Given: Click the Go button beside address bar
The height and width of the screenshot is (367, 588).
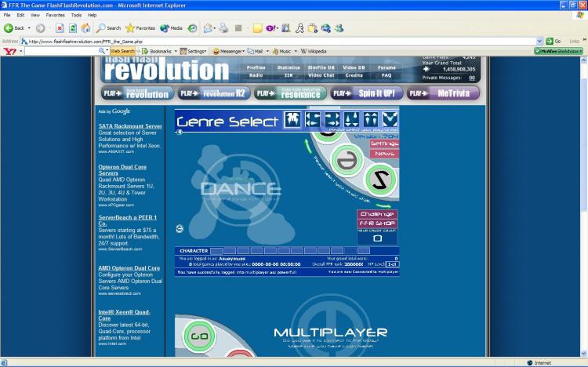Looking at the screenshot, I should pos(554,42).
